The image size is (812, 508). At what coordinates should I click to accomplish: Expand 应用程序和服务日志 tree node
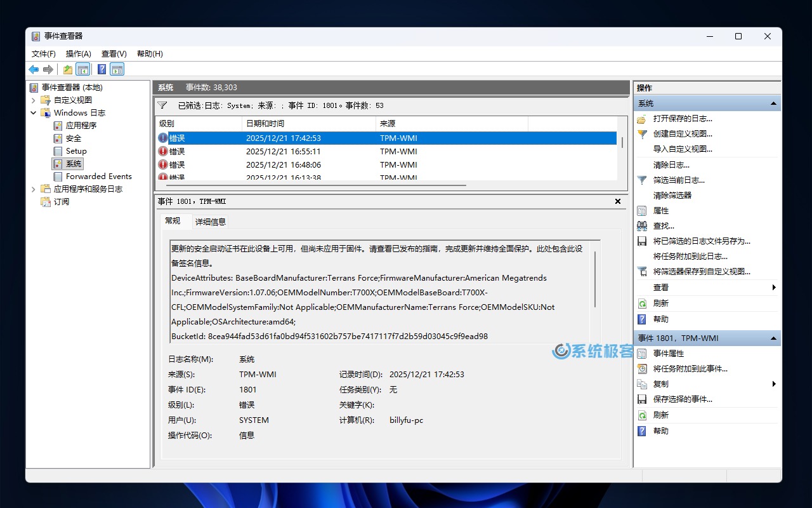(34, 189)
